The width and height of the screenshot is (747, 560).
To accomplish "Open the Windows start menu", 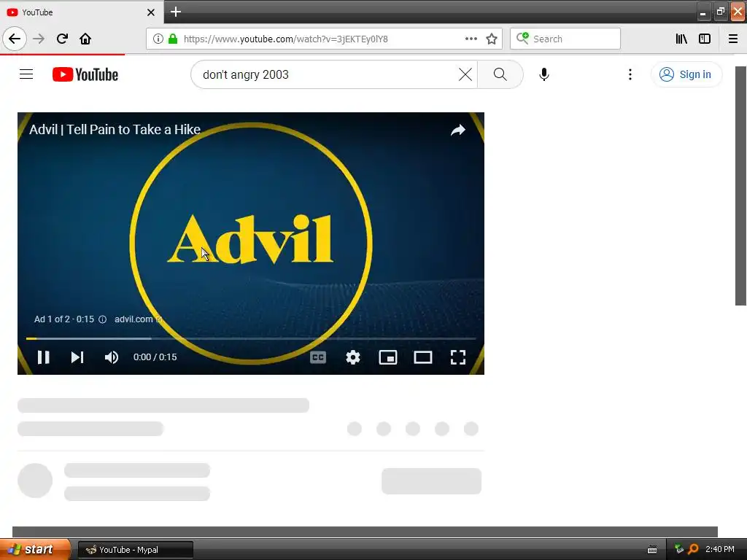I will [35, 550].
